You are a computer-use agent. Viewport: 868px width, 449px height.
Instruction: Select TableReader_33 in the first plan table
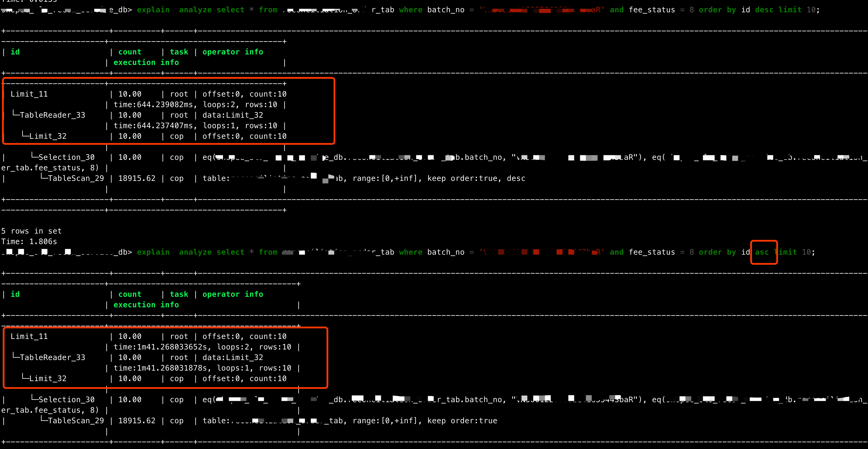(x=52, y=115)
